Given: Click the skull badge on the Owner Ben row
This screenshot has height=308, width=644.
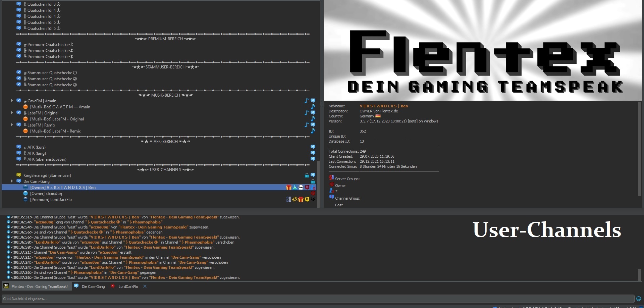Looking at the screenshot, I should point(301,188).
